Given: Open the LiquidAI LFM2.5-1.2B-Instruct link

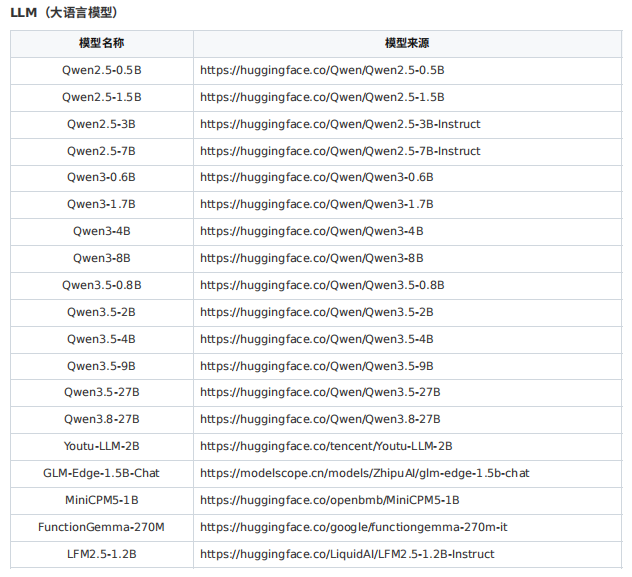Looking at the screenshot, I should 347,554.
